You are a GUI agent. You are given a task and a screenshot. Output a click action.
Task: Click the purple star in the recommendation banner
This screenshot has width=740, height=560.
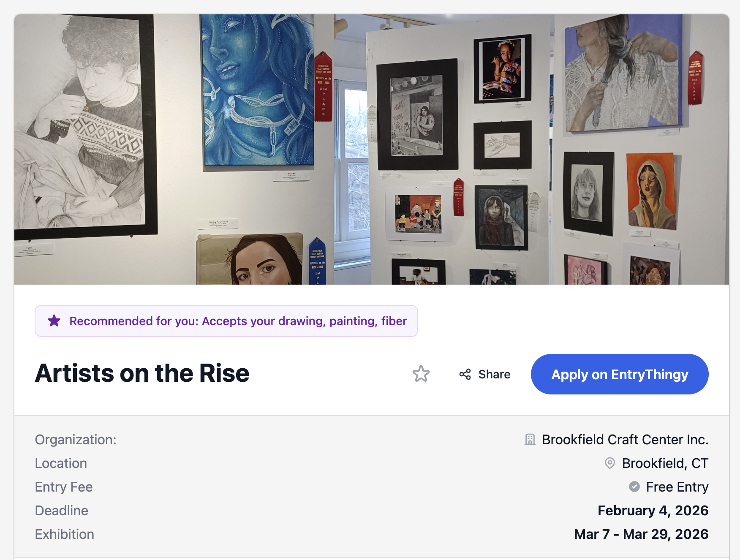click(54, 321)
